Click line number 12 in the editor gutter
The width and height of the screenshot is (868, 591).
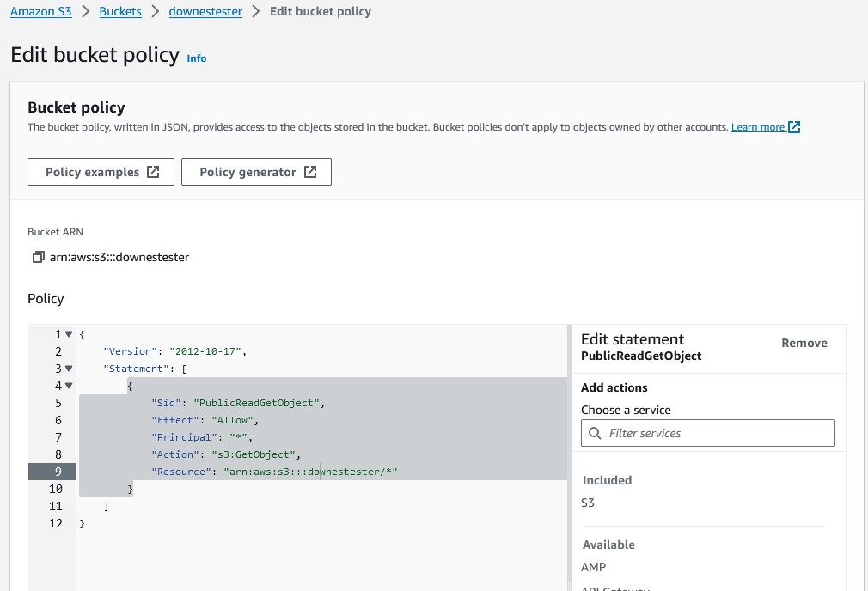tap(56, 523)
